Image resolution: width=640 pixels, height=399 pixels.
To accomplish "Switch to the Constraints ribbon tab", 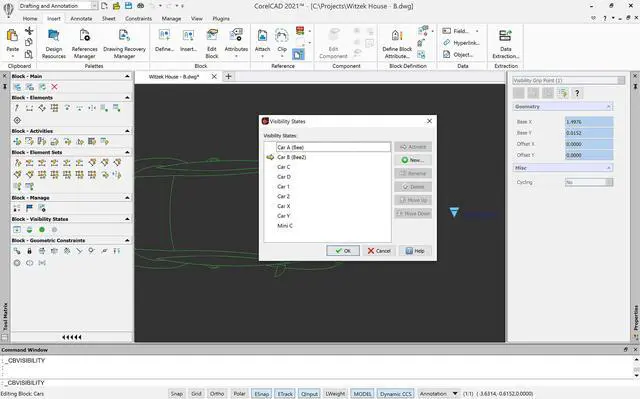I will tap(138, 19).
